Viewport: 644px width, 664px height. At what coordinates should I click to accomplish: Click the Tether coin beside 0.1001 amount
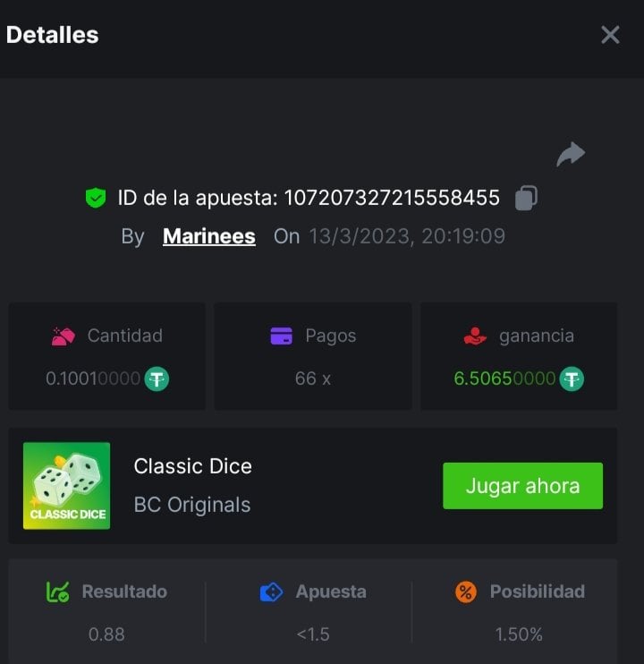point(157,379)
